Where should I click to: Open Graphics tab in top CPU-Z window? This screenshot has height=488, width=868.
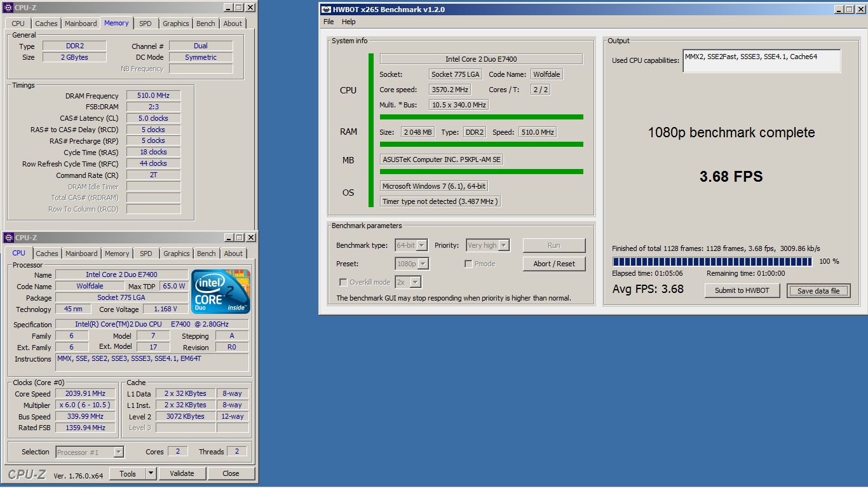176,24
